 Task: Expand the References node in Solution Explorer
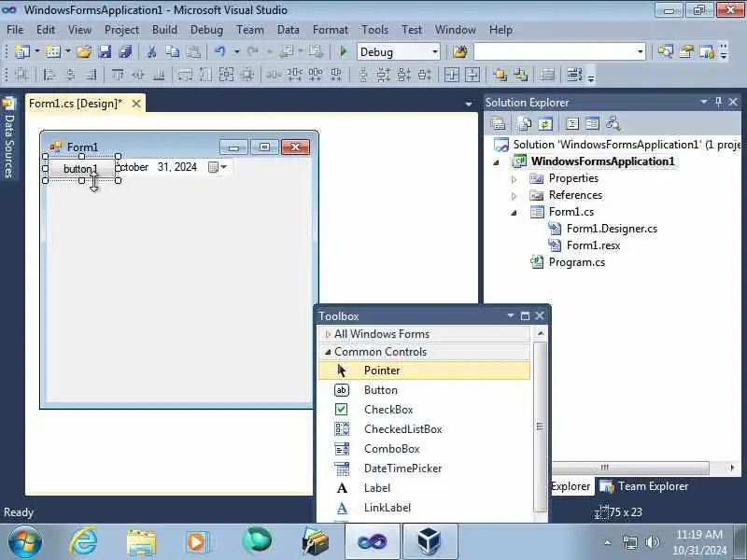514,196
